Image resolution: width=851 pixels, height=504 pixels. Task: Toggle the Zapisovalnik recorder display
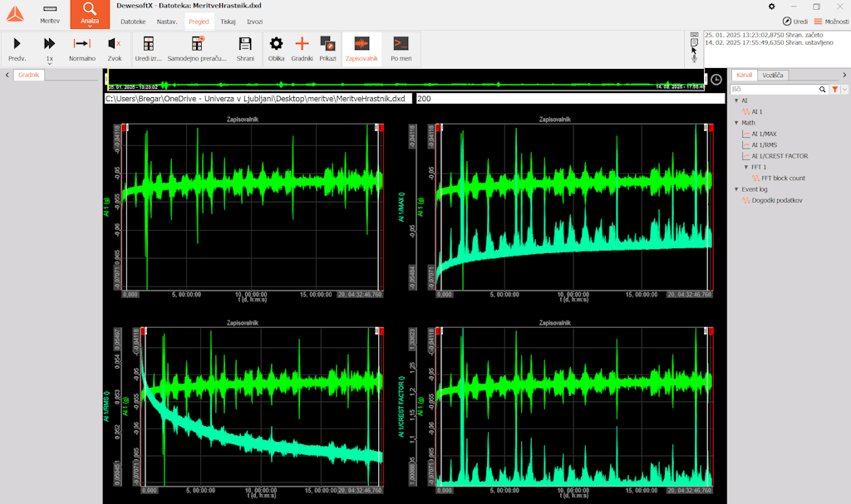[362, 49]
